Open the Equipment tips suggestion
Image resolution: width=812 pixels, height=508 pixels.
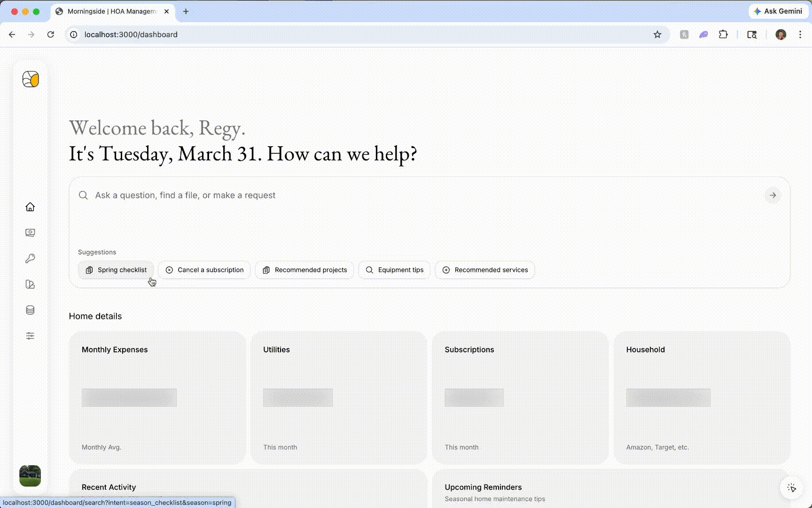coord(394,270)
